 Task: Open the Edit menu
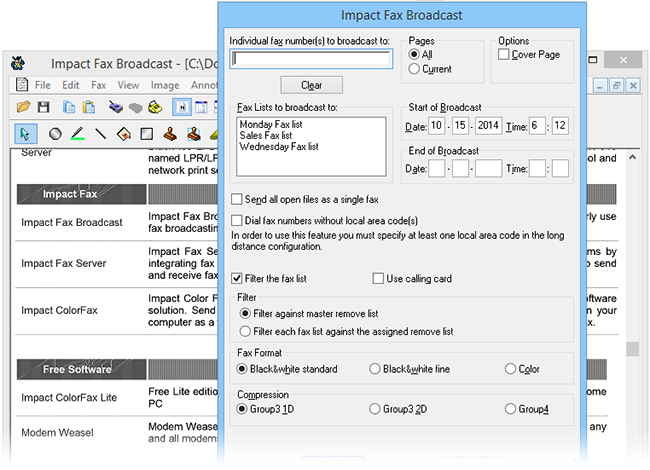pyautogui.click(x=70, y=85)
